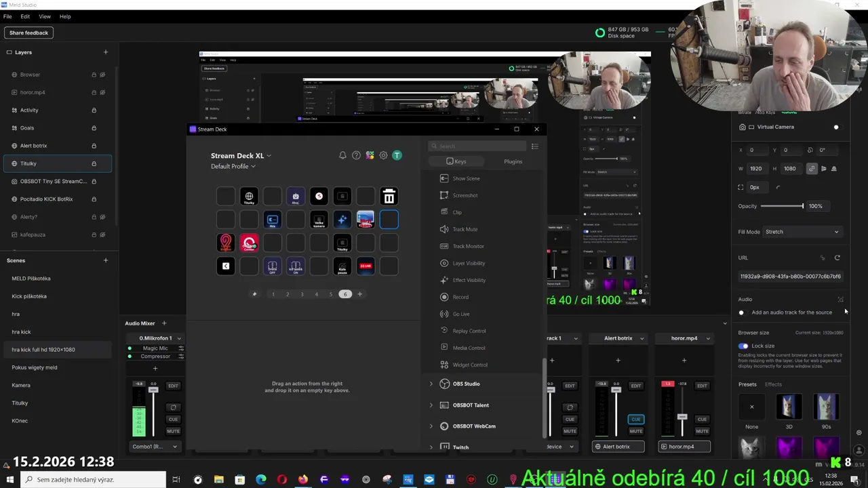Open Combo1 input device dropdown
This screenshot has width=868, height=488.
click(155, 447)
